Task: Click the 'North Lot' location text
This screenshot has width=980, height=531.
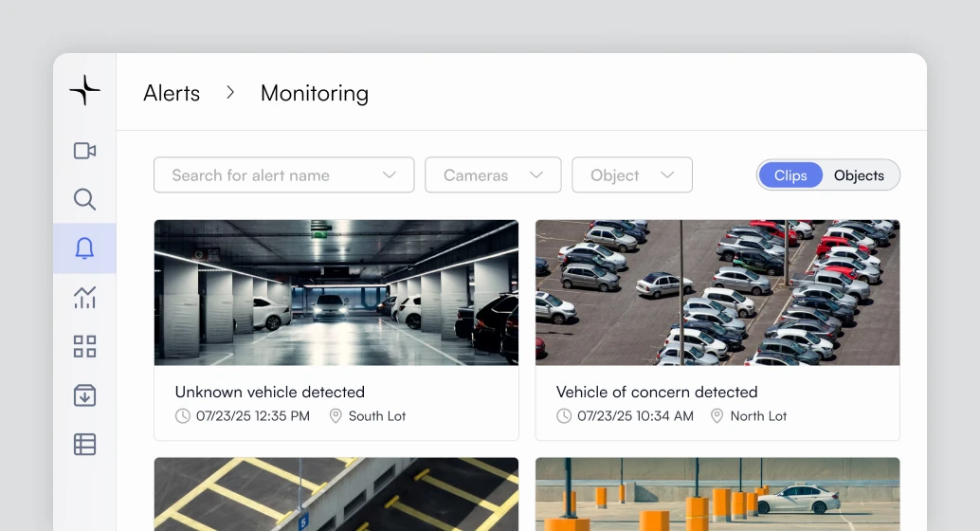Action: point(758,416)
